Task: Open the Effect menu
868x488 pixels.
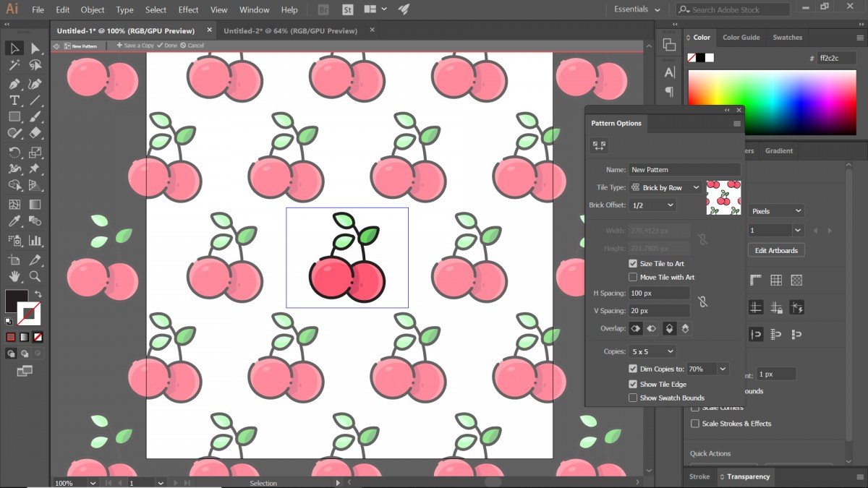Action: pos(188,10)
